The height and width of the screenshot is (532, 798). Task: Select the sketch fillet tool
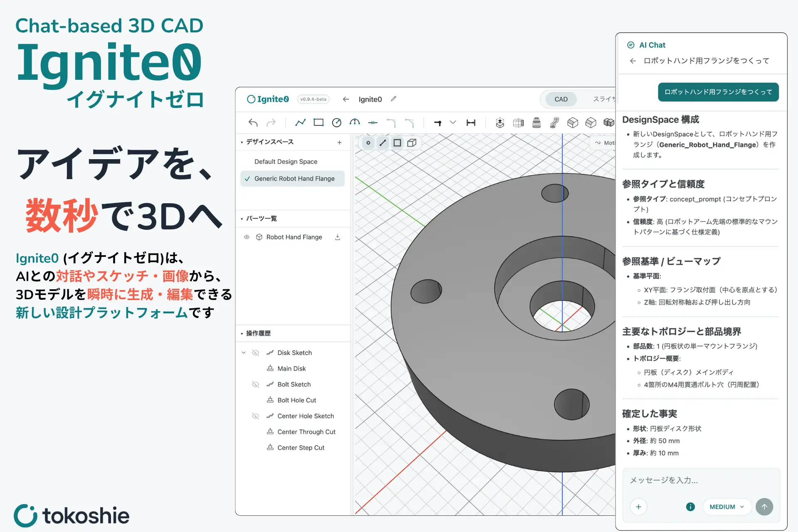[391, 123]
